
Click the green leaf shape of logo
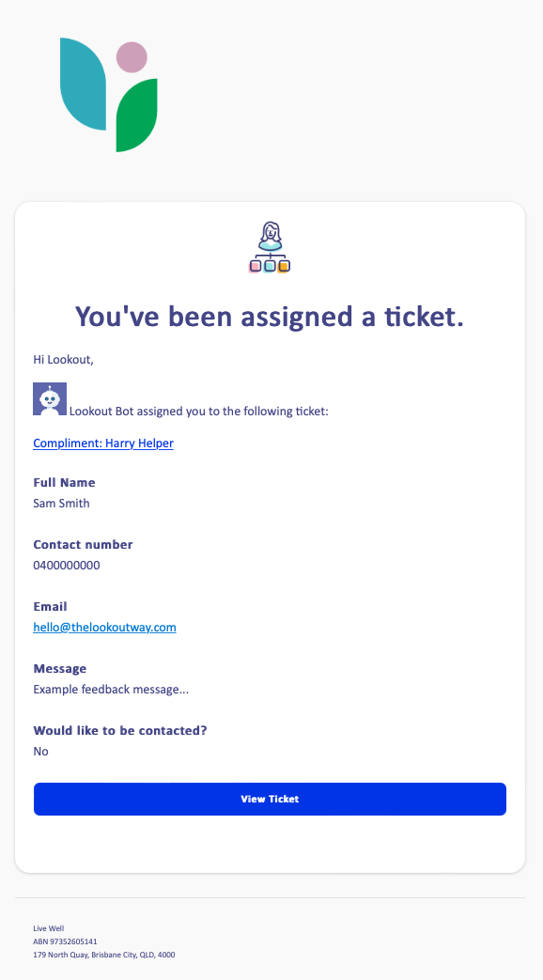[137, 115]
